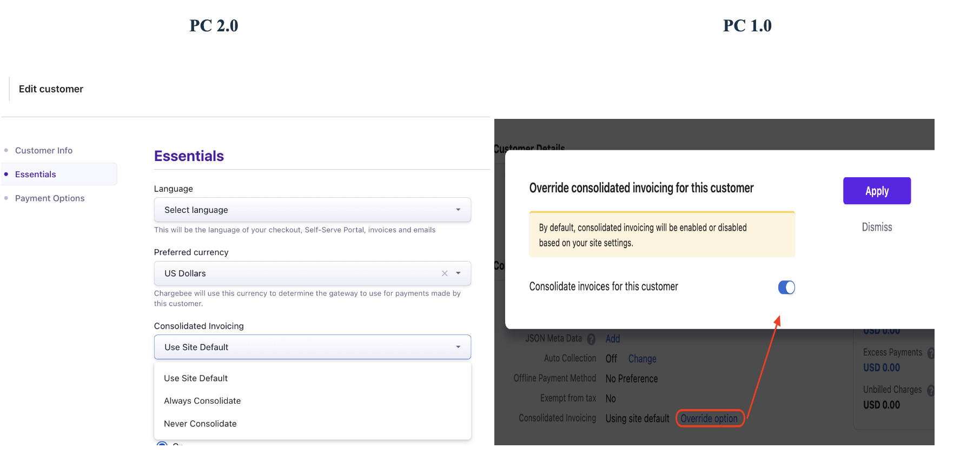
Task: Click Excess Payments USD 0.00 amount
Action: pos(882,367)
